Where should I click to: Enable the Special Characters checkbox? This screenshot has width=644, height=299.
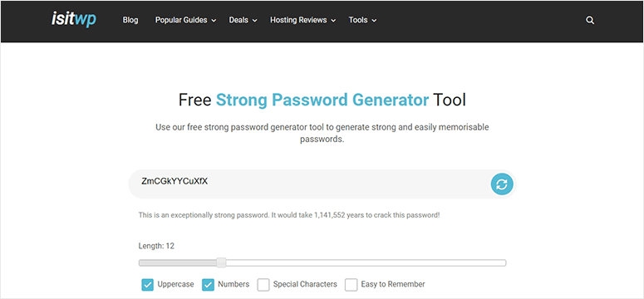tap(263, 285)
